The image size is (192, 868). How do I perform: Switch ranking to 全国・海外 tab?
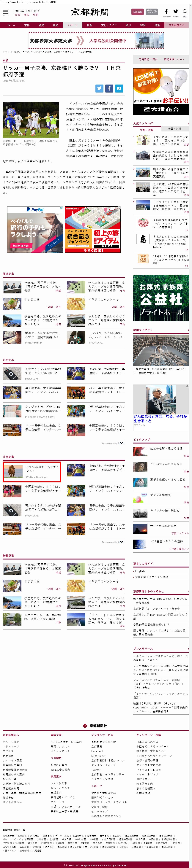tap(174, 129)
